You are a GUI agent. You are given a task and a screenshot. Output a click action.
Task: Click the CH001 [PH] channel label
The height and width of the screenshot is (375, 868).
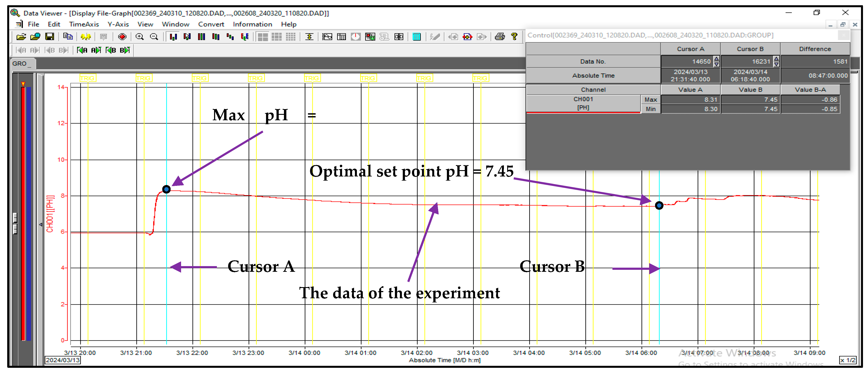tap(583, 103)
